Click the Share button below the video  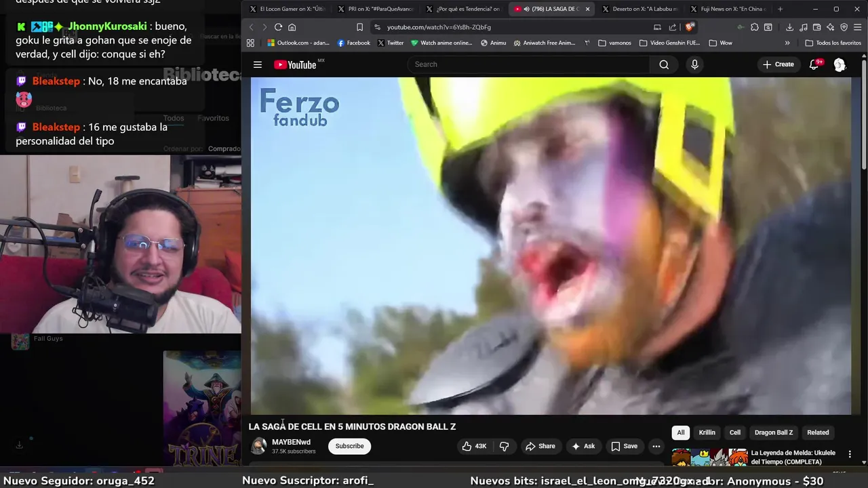tap(540, 446)
